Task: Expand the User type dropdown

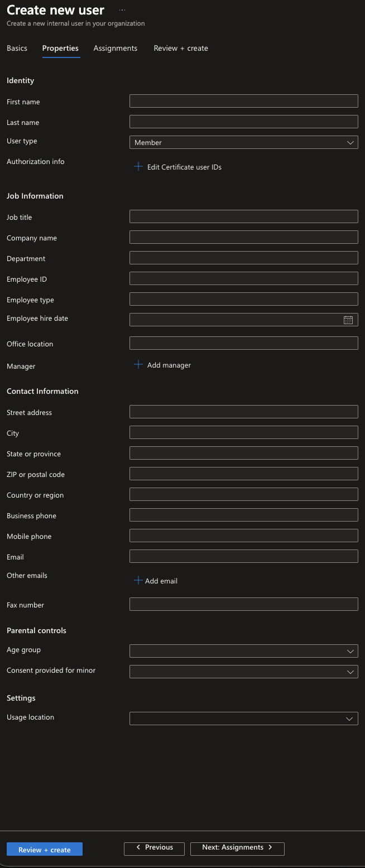Action: click(243, 143)
